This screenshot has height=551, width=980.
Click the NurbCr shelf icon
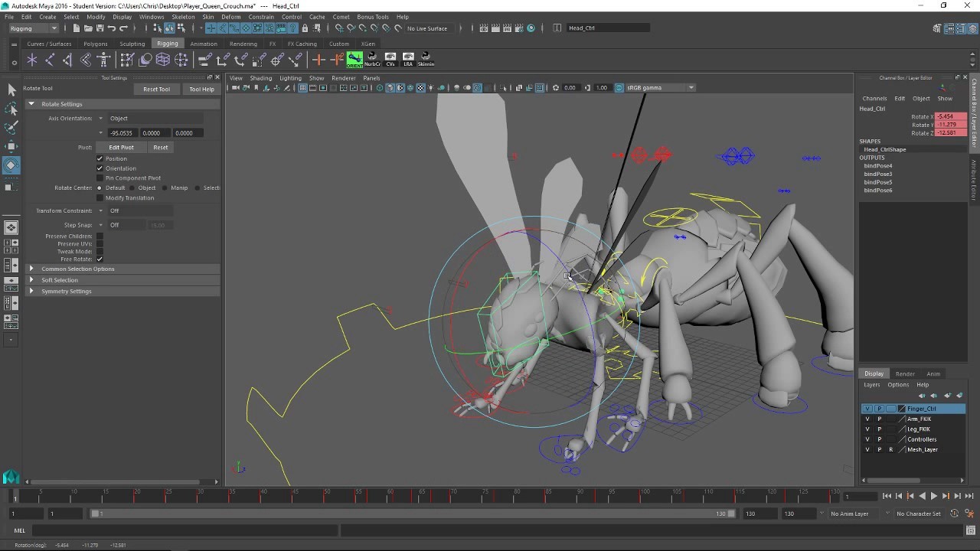click(x=372, y=59)
